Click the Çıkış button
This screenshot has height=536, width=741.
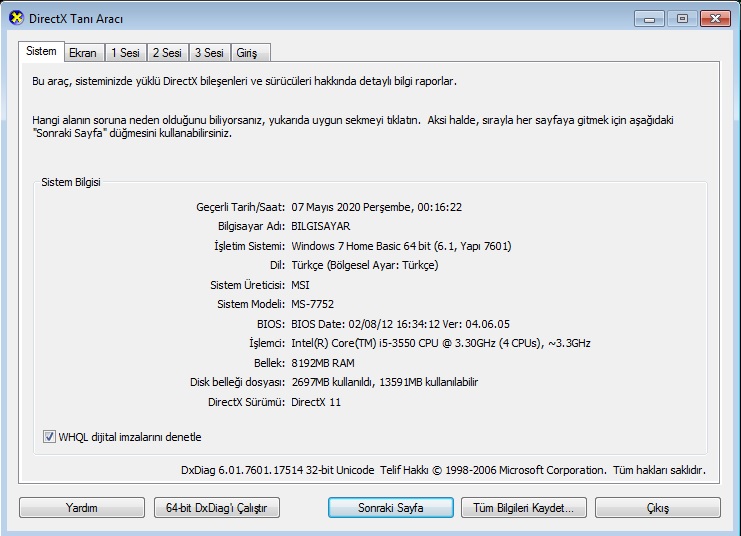(x=658, y=508)
